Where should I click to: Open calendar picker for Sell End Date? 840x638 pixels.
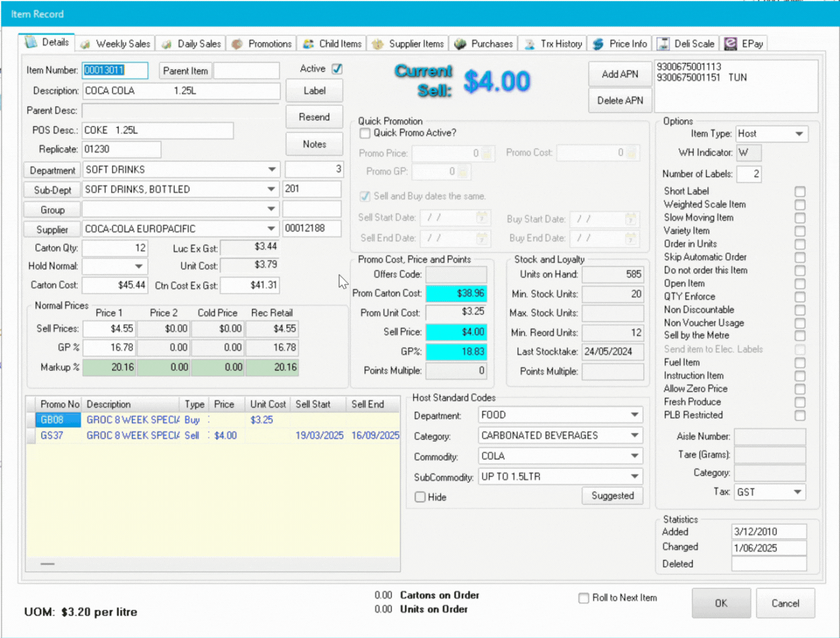[482, 238]
